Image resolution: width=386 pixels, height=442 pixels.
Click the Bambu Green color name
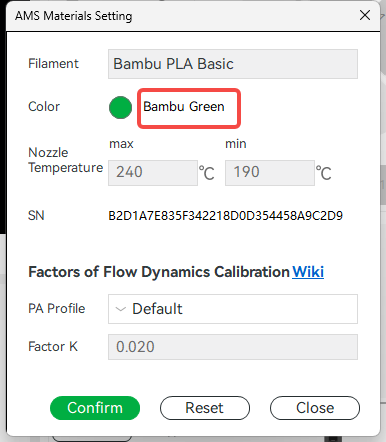[x=184, y=107]
